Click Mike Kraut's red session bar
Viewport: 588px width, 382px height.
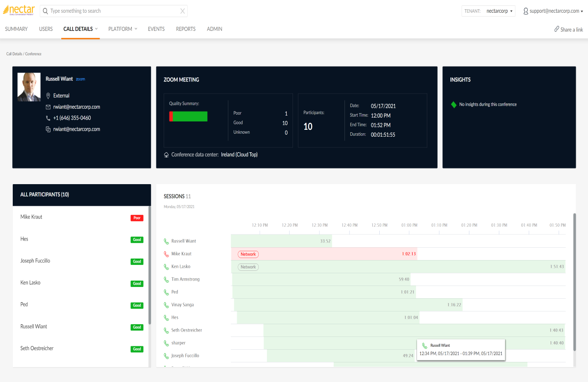(x=324, y=254)
